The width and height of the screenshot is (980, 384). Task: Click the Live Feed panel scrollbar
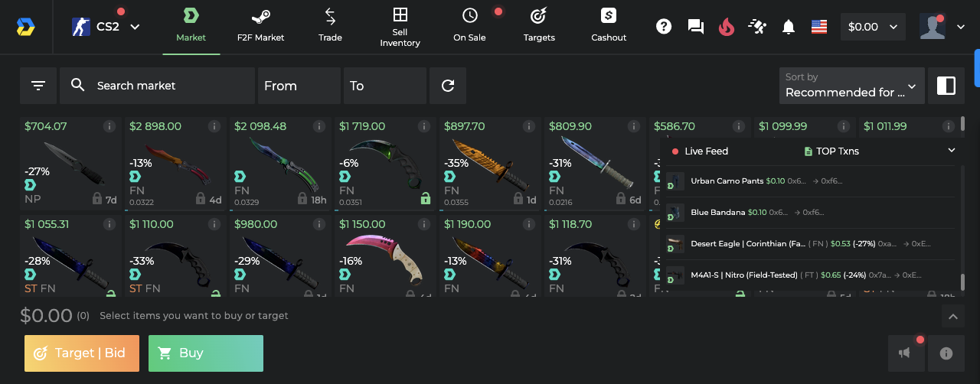point(963,282)
